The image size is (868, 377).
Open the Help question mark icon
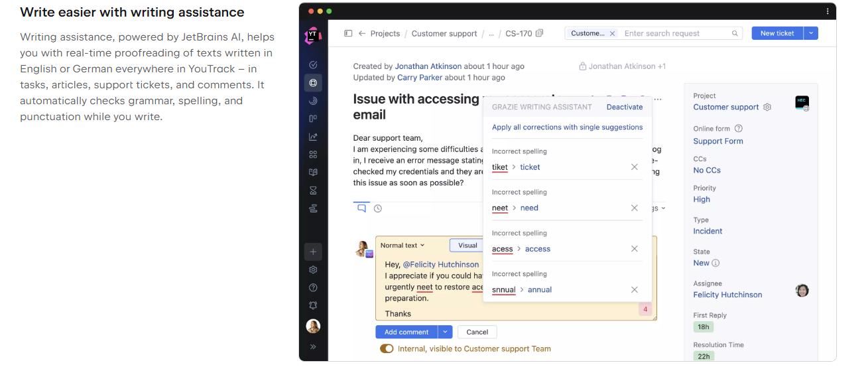(313, 287)
